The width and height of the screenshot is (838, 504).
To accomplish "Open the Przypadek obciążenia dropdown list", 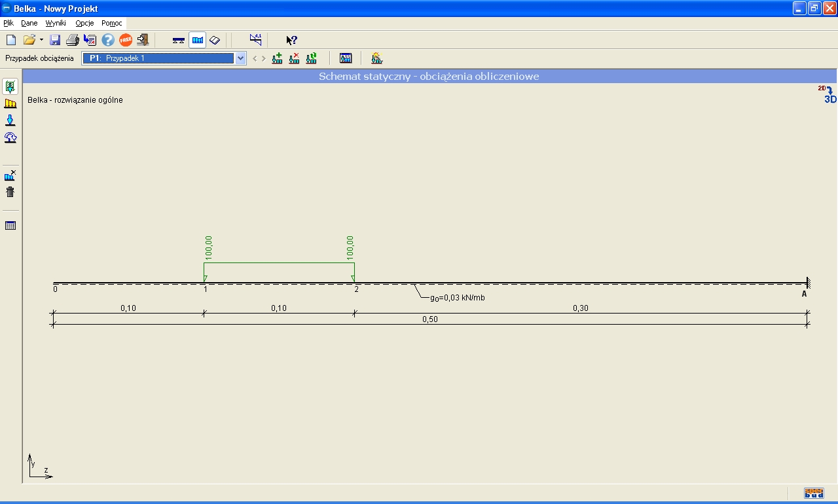I will tap(240, 58).
